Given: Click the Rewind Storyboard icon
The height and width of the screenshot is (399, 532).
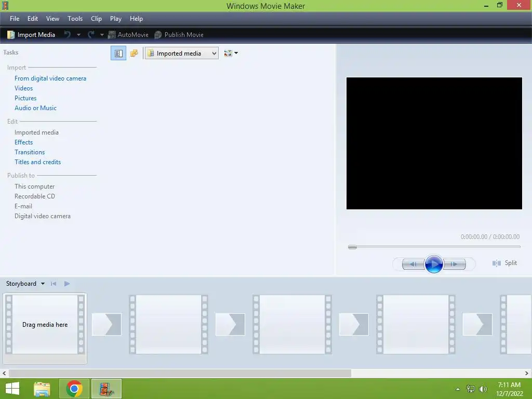Looking at the screenshot, I should pos(54,284).
